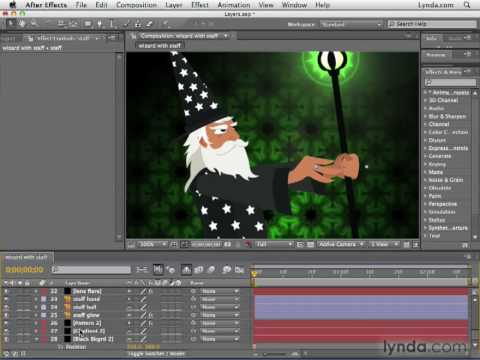
Task: Click the current timecode in the timeline
Action: [24, 269]
